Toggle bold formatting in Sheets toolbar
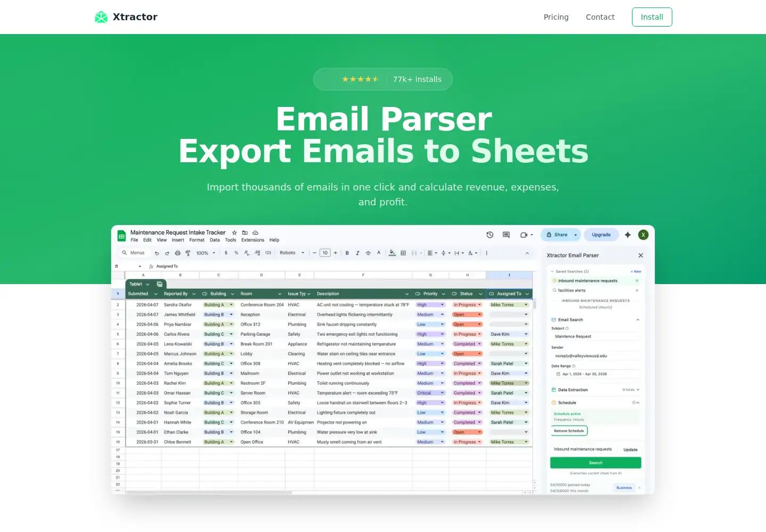Image resolution: width=766 pixels, height=532 pixels. [x=347, y=253]
